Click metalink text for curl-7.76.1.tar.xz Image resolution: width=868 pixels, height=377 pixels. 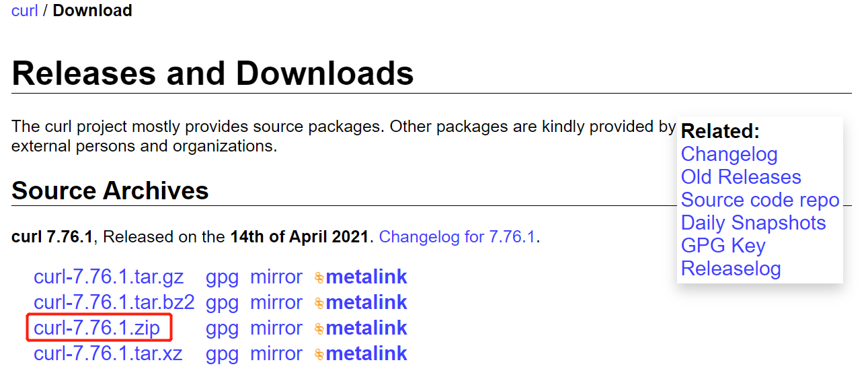coord(366,354)
